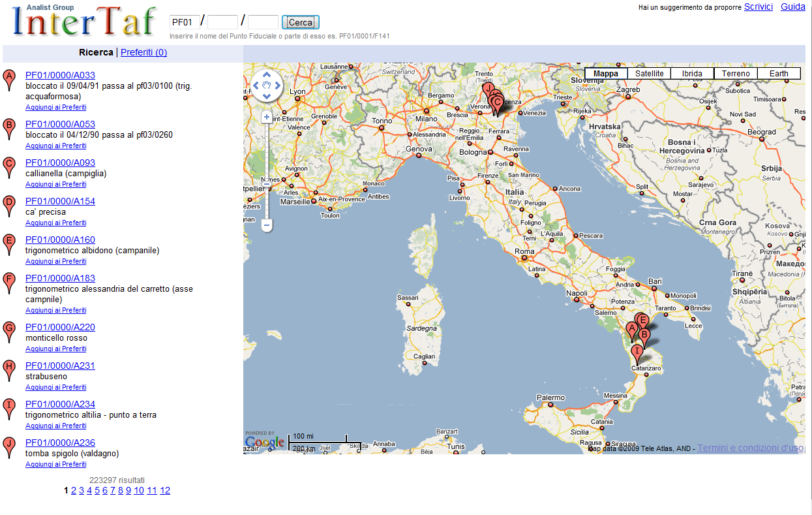Switch map view to Mappa
This screenshot has width=812, height=515.
click(x=606, y=74)
